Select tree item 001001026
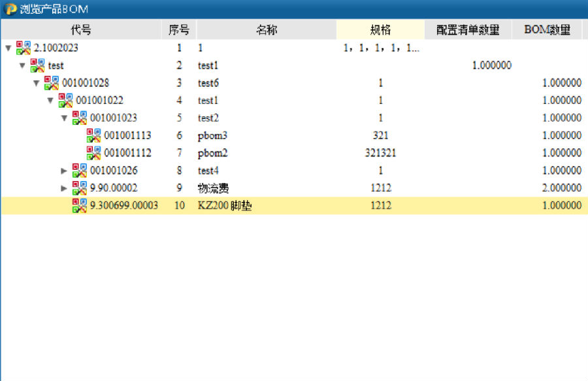The height and width of the screenshot is (381, 588). [114, 171]
